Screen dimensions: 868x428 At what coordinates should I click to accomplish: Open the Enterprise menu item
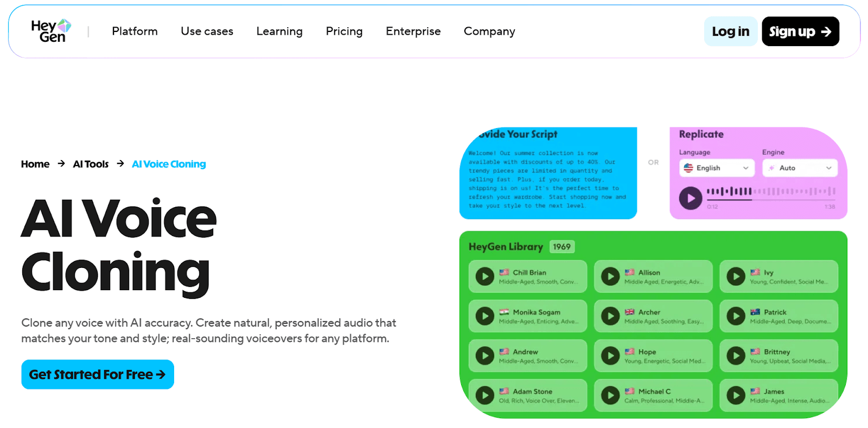(413, 31)
